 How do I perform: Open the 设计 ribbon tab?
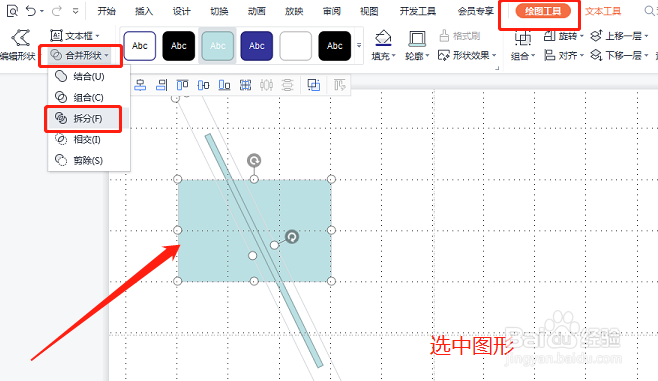181,11
